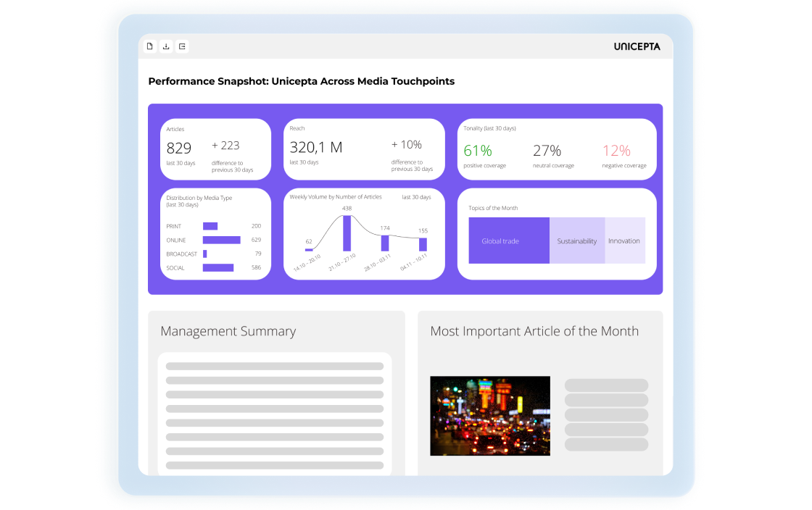This screenshot has height=510, width=812.
Task: Click 'Distribution by Media Type' label
Action: (x=199, y=198)
